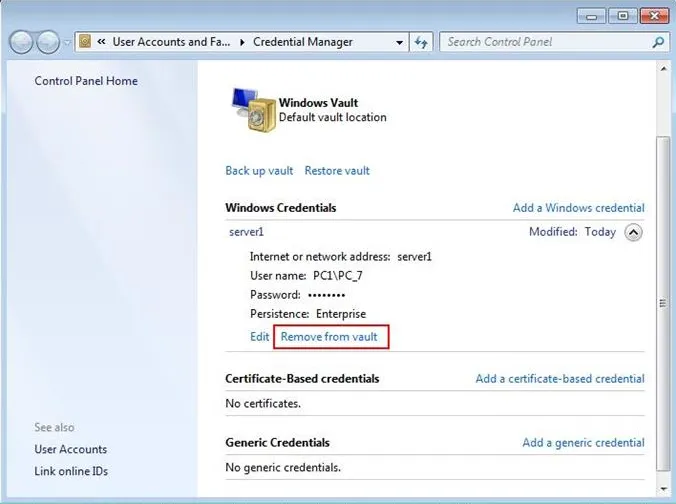Viewport: 676px width, 504px height.
Task: Click Add a Windows credential
Action: (x=579, y=208)
